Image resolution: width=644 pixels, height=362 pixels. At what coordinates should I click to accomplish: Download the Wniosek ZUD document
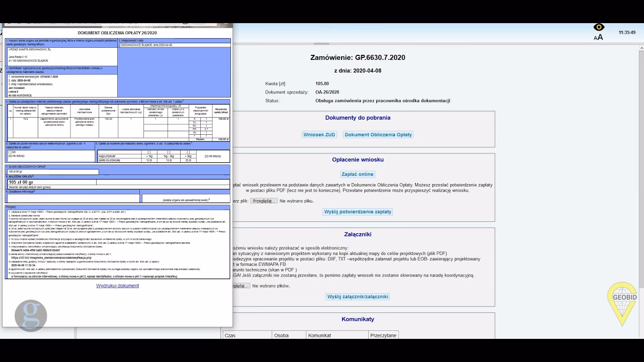(319, 135)
